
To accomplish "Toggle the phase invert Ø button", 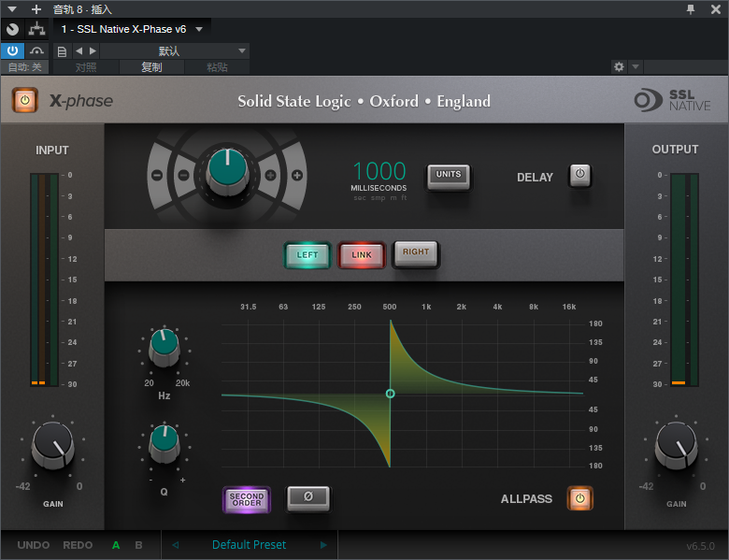I will [308, 497].
